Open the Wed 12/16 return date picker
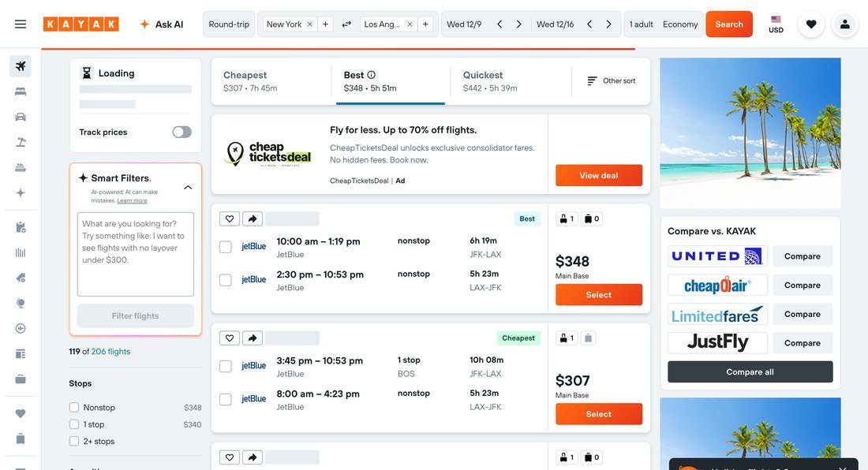 pyautogui.click(x=556, y=24)
